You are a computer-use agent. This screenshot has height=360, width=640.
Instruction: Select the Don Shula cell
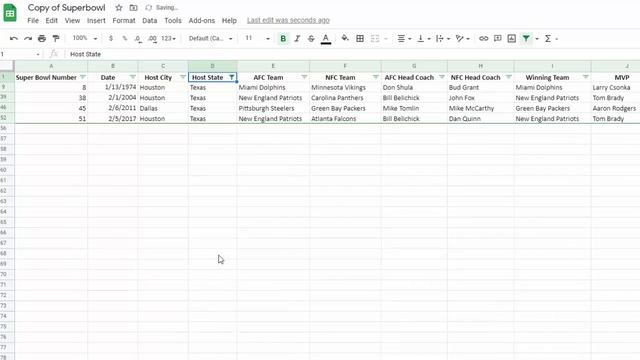414,87
